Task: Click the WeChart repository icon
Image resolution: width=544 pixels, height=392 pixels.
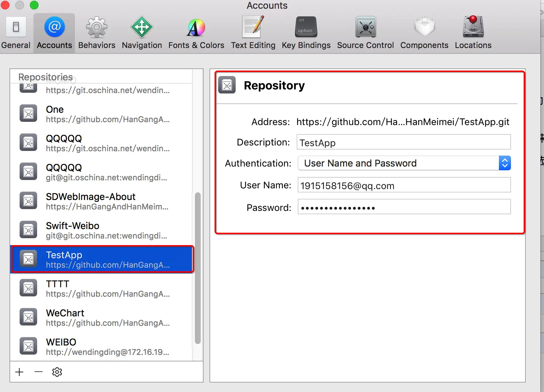Action: click(28, 317)
